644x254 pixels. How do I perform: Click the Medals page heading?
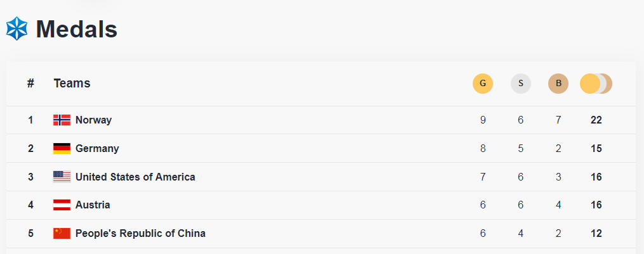pyautogui.click(x=77, y=29)
